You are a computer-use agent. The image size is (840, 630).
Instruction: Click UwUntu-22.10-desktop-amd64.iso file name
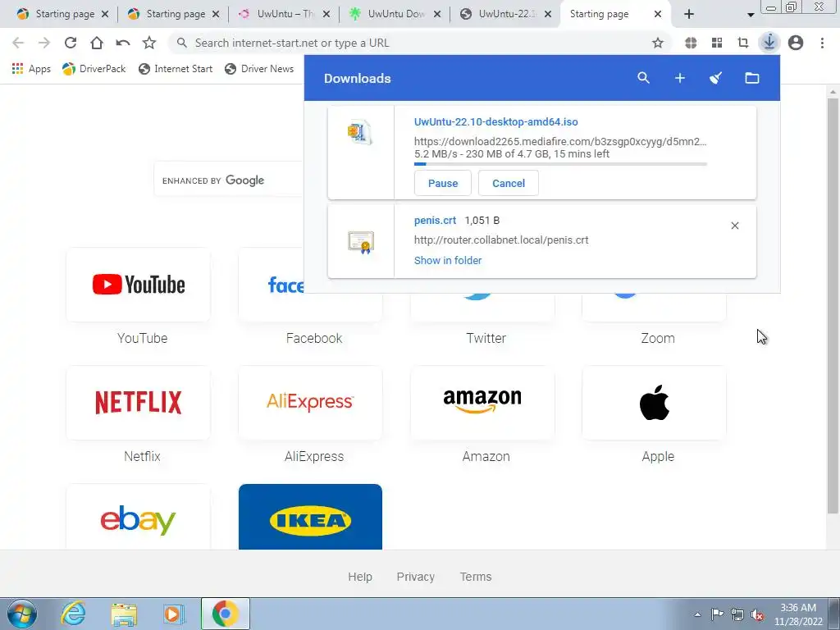point(496,121)
